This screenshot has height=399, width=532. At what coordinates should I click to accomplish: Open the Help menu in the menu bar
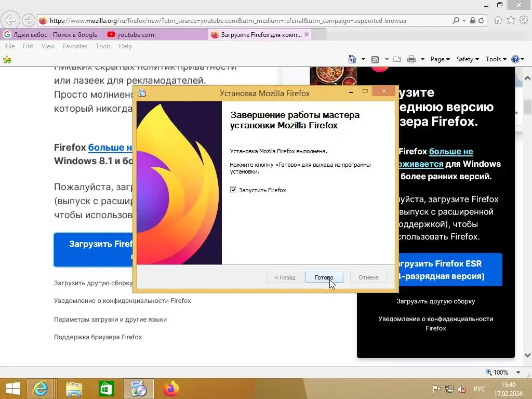tap(125, 46)
